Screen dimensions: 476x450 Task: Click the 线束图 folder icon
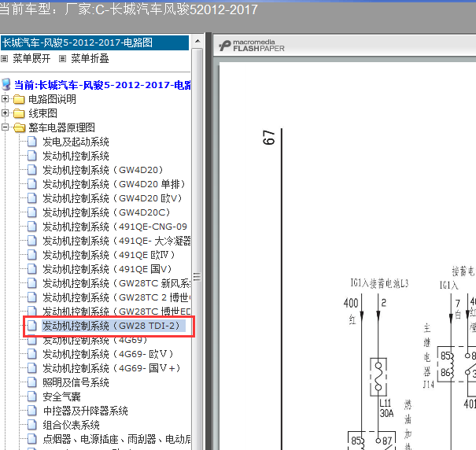pos(19,113)
